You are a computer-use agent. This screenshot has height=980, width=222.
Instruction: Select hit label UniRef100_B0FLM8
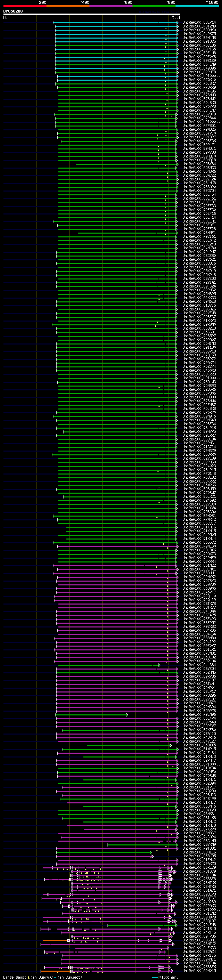199,53
